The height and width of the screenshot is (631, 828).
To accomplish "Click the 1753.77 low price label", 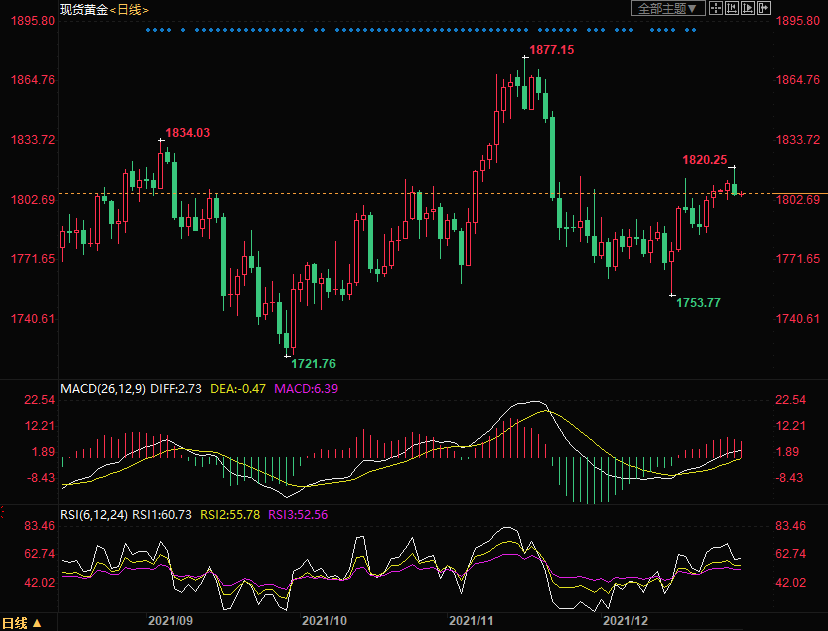I will click(698, 302).
